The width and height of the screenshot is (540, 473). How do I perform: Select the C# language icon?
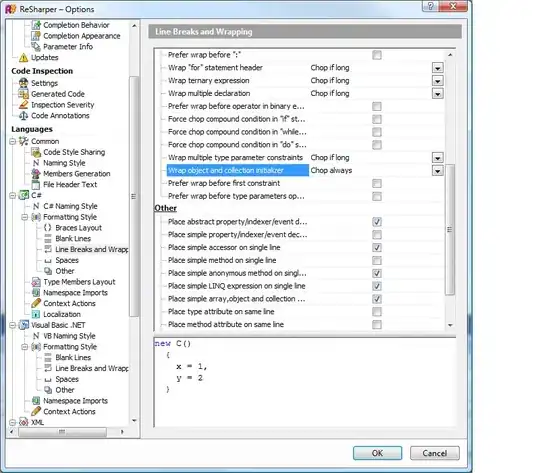click(x=23, y=195)
